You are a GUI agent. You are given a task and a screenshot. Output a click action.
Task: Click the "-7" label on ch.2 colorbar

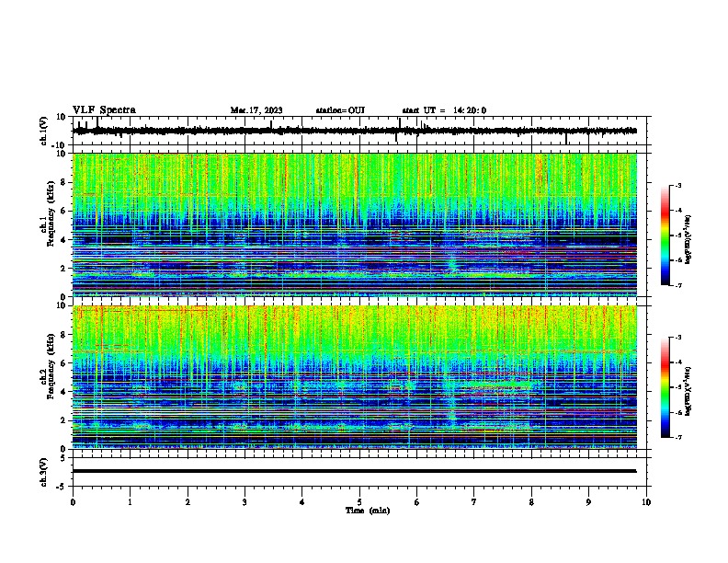click(677, 437)
